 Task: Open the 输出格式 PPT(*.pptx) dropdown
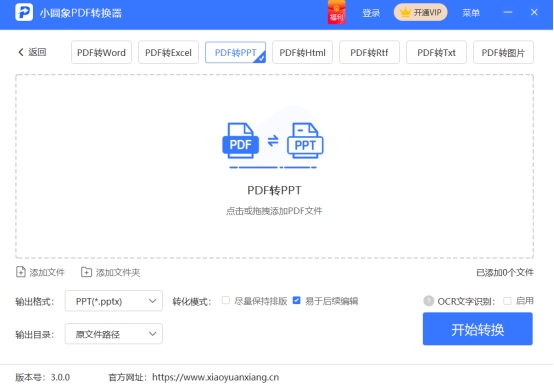(x=114, y=301)
